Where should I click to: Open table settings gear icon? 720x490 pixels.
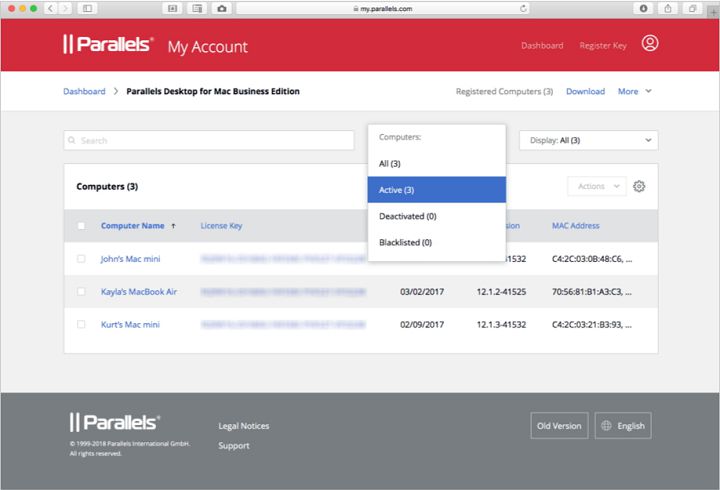click(x=639, y=186)
